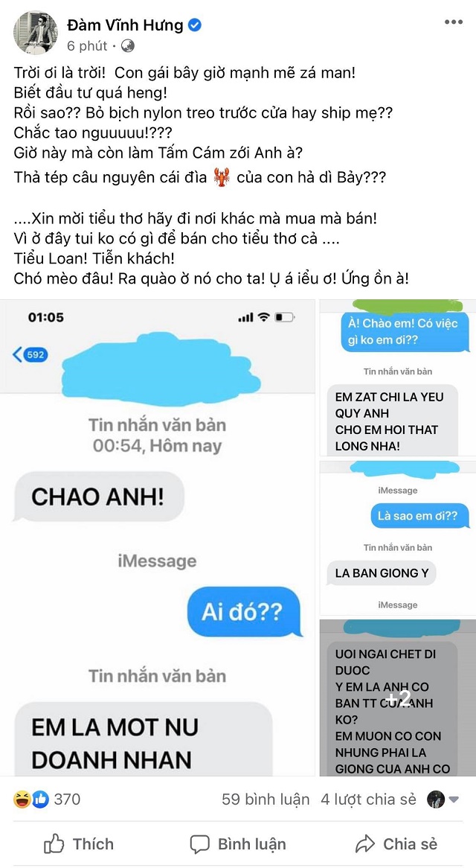Open the LA BAN GIONG Y thumbnail

(x=397, y=537)
